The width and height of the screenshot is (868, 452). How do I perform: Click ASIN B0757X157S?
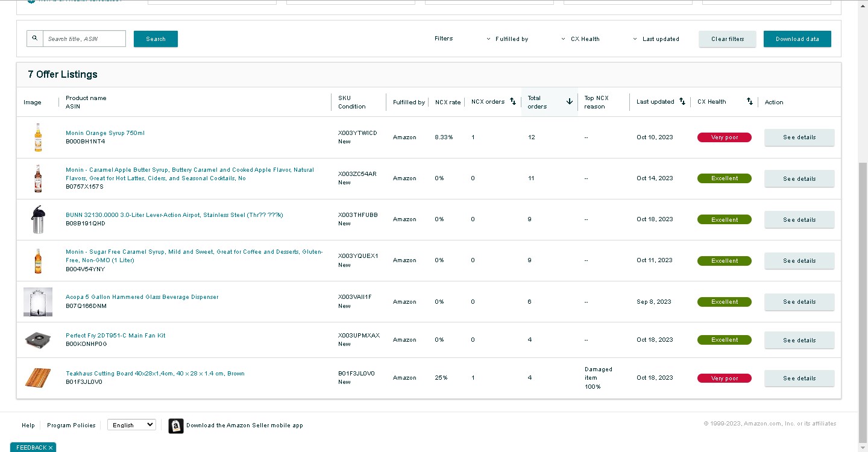[x=84, y=187]
